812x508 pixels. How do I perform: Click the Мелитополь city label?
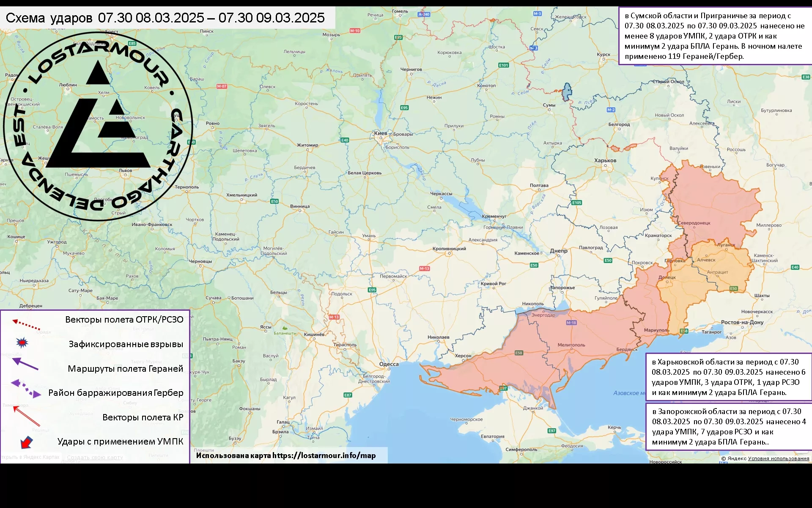(x=571, y=345)
